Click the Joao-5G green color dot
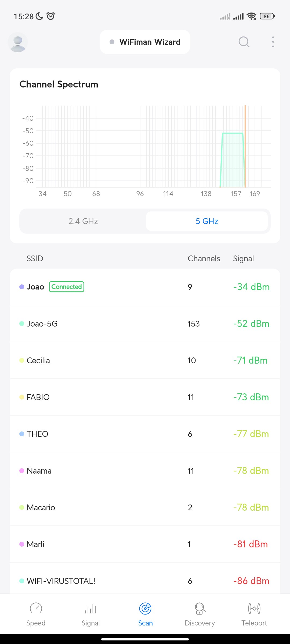290x644 pixels. 22,324
